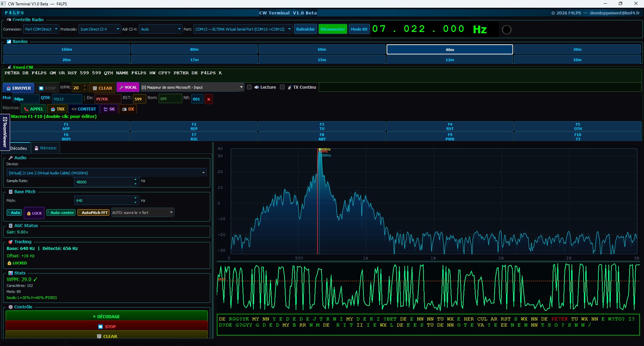This screenshot has width=644, height=346.
Task: Activate the VOCAL voice input
Action: click(128, 87)
